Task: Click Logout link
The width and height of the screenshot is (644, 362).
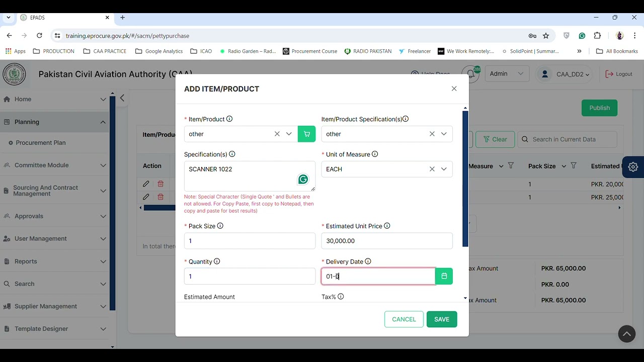Action: [x=619, y=74]
